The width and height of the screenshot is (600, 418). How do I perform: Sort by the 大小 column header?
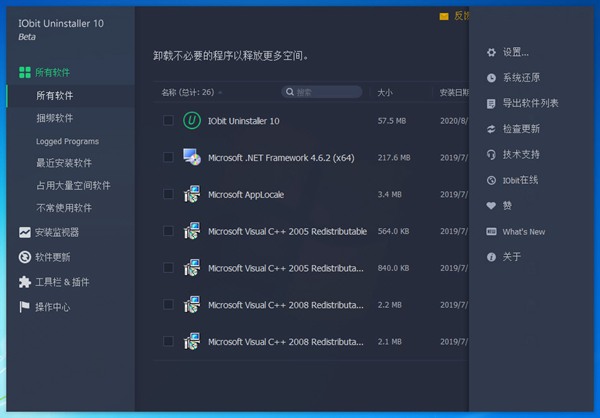click(385, 92)
